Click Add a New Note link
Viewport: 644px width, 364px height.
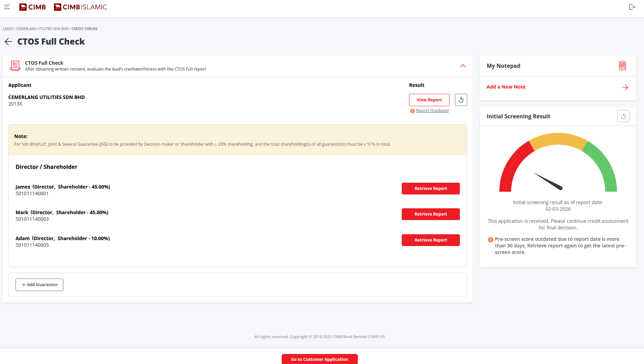tap(506, 87)
